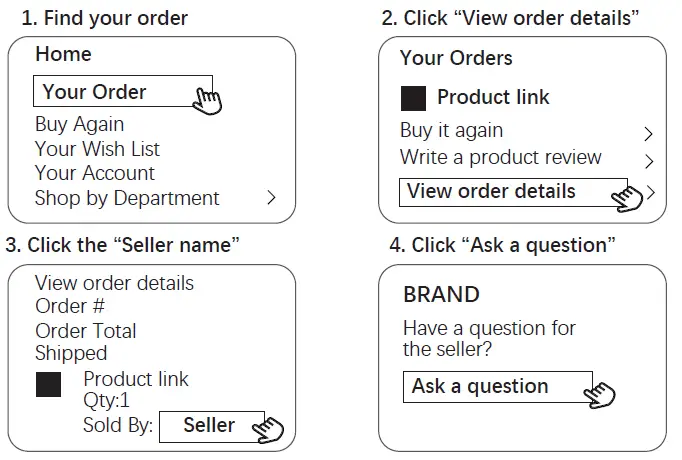Click the chevron beside View order details
This screenshot has height=460, width=682.
coord(651,192)
